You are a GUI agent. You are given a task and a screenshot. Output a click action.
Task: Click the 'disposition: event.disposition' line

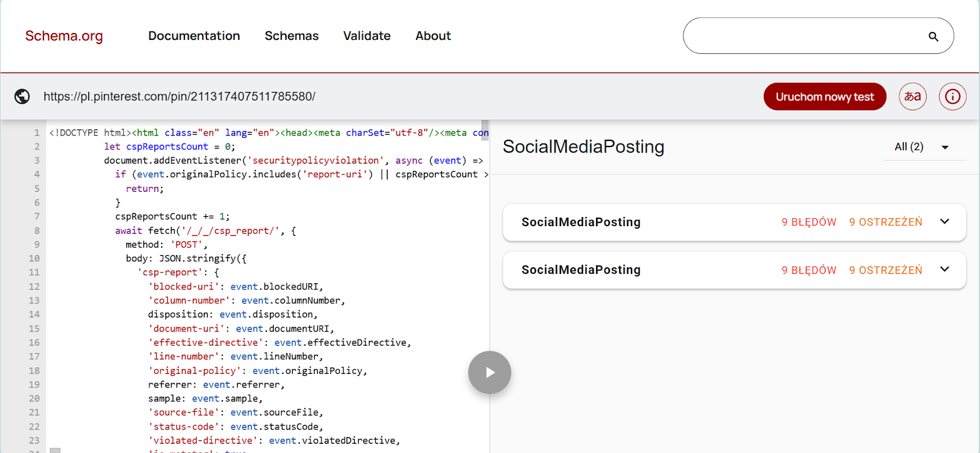tap(233, 314)
